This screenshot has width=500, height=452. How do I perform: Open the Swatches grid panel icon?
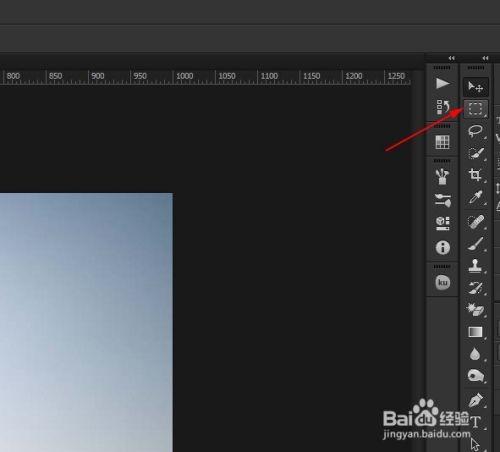pyautogui.click(x=443, y=142)
